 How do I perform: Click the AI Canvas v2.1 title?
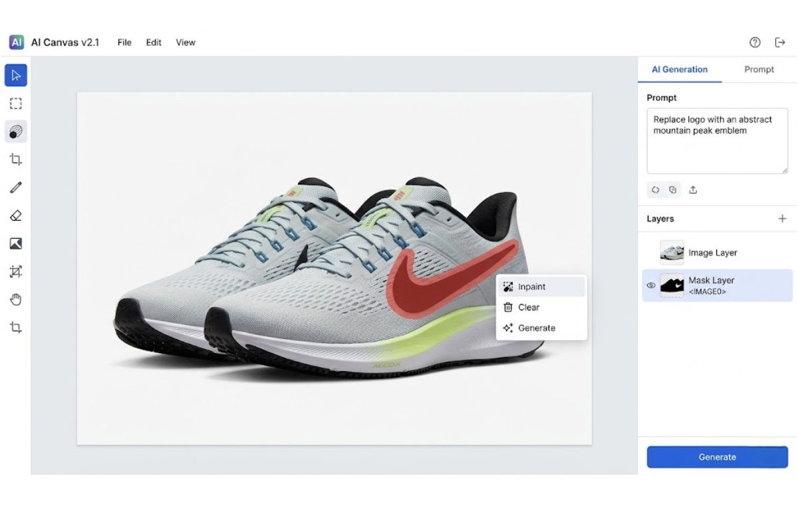(65, 42)
